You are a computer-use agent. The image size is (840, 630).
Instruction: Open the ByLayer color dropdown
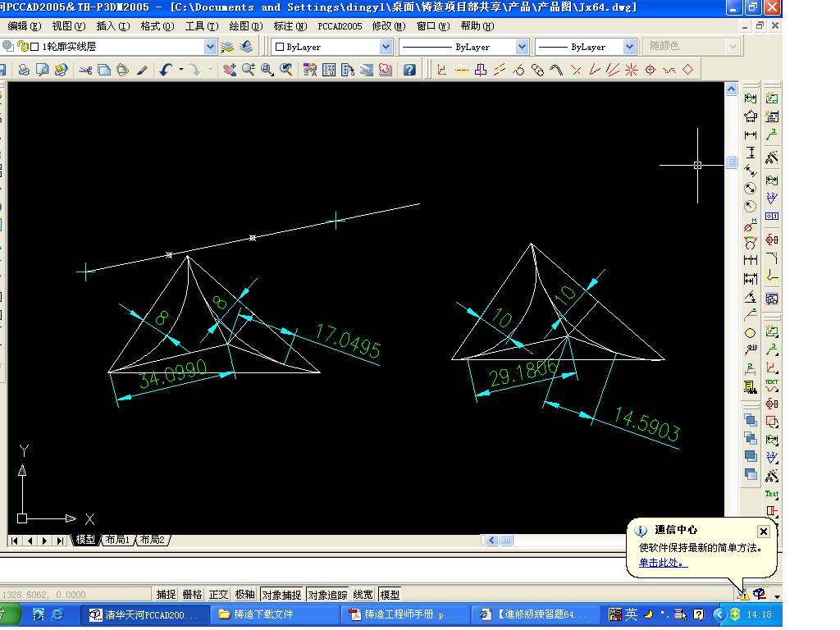[x=386, y=47]
